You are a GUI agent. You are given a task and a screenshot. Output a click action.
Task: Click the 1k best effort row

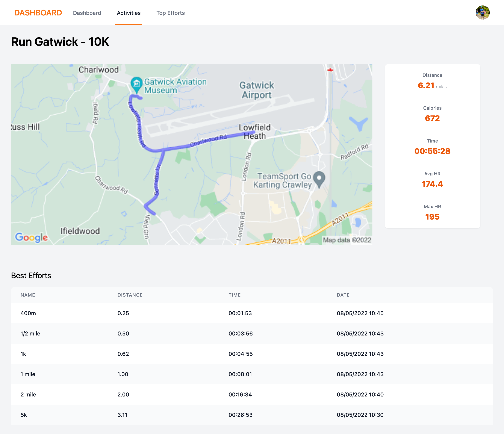[x=252, y=354]
